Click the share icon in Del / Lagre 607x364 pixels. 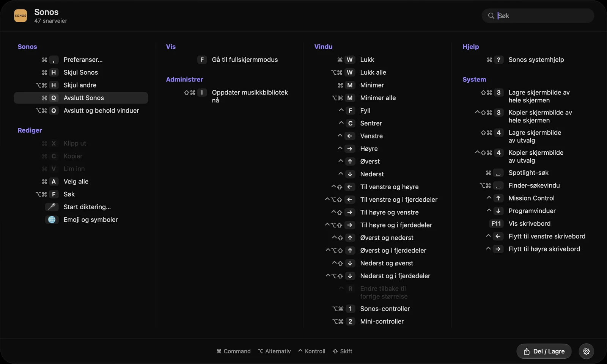[x=527, y=351]
